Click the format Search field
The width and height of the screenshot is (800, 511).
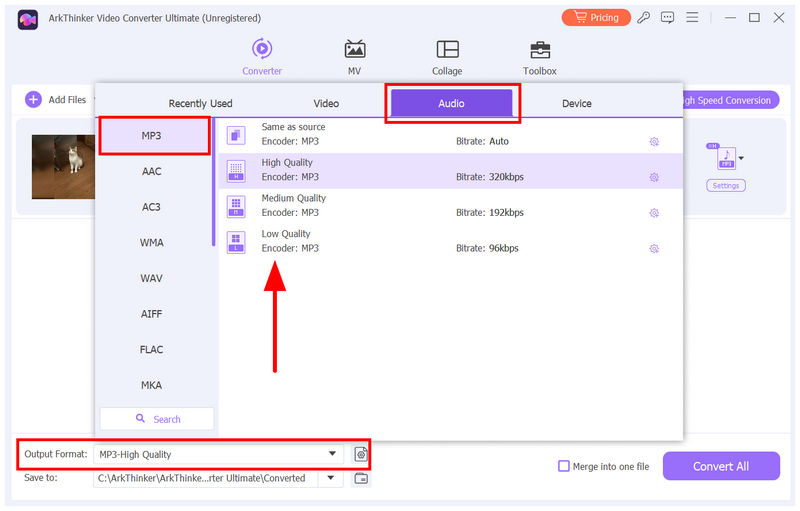click(157, 419)
